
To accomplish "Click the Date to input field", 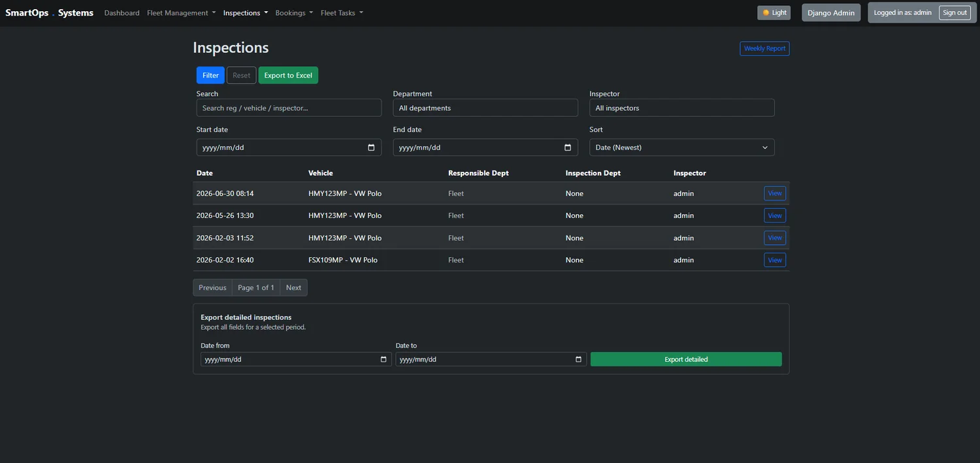I will pyautogui.click(x=491, y=359).
